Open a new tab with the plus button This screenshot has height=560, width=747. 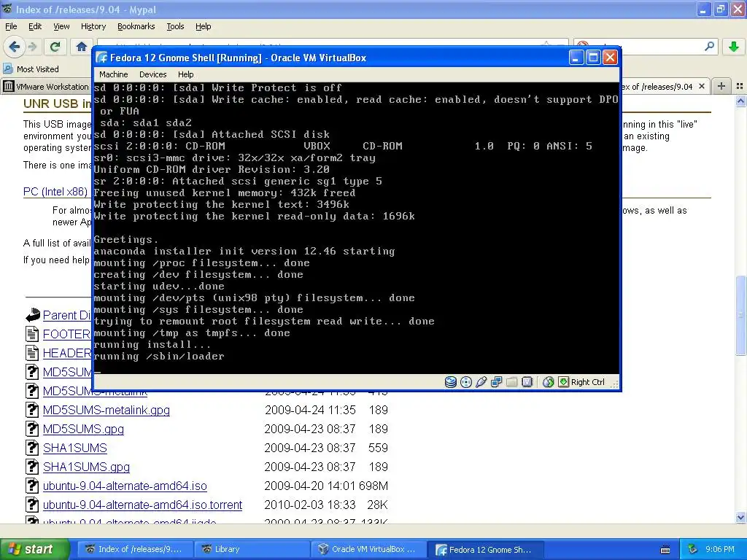pos(721,86)
